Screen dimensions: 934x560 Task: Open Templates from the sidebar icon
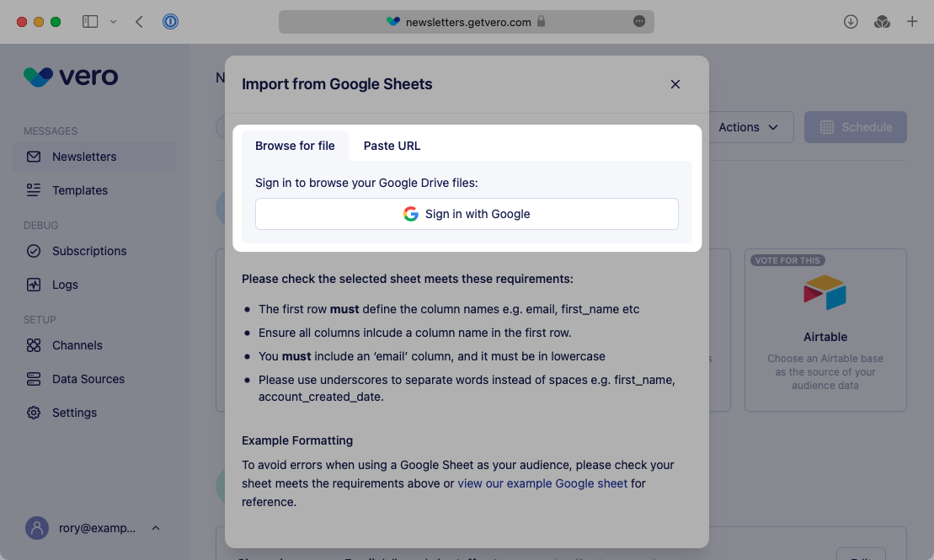coord(33,190)
